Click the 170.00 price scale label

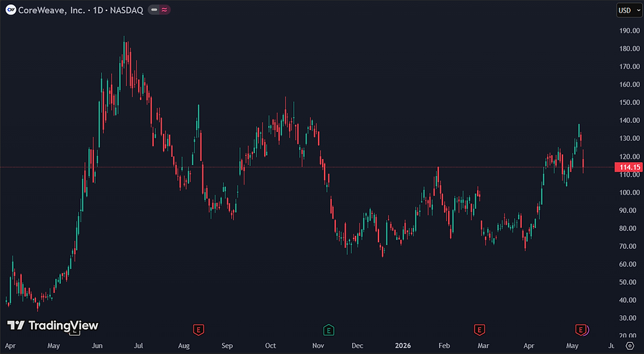(x=630, y=66)
